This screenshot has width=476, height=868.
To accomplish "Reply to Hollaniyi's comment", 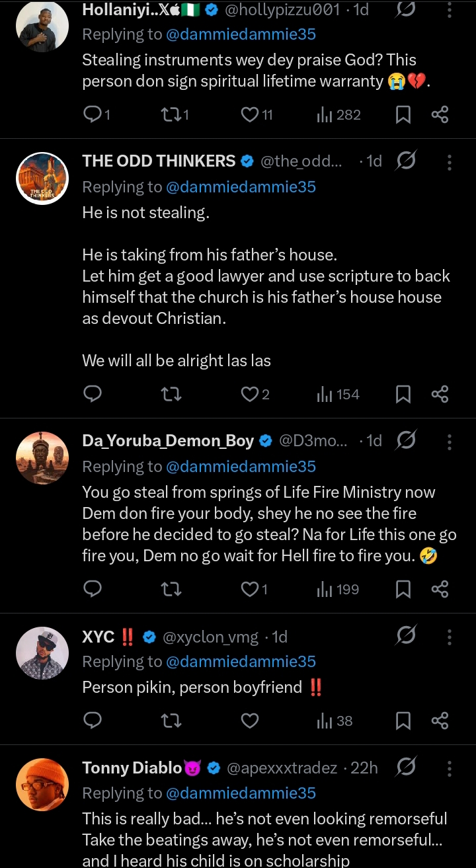I will point(93,115).
